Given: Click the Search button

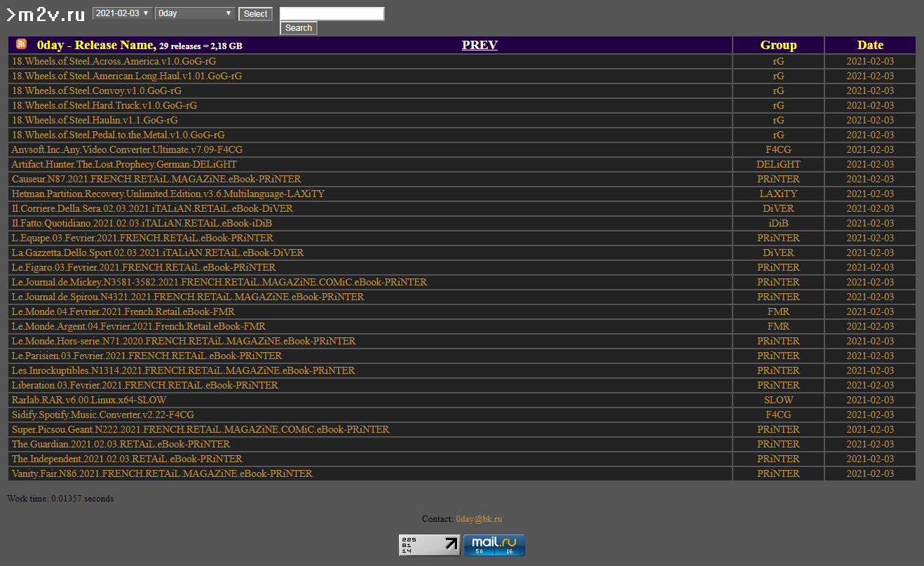Looking at the screenshot, I should 299,28.
